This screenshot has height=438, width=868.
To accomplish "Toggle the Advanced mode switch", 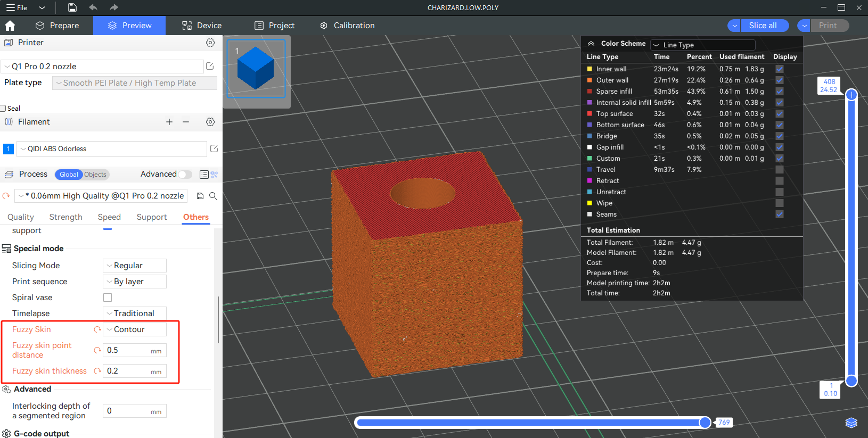I will [x=185, y=175].
